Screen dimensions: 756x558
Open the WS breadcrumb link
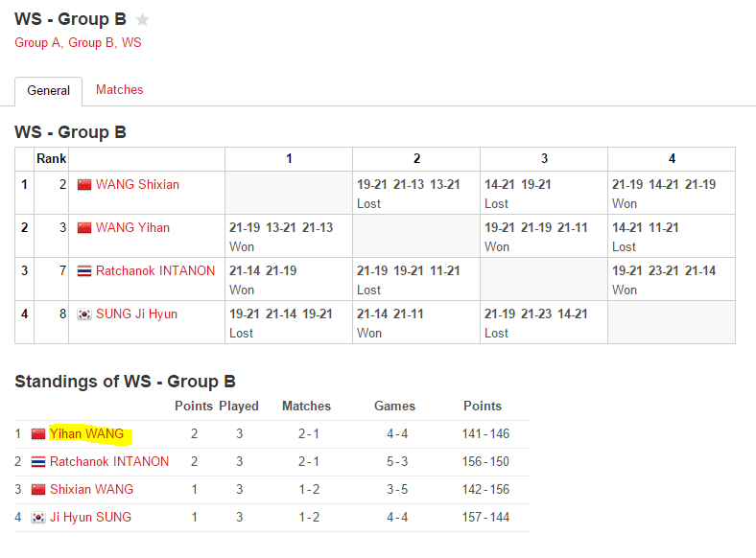(x=131, y=42)
